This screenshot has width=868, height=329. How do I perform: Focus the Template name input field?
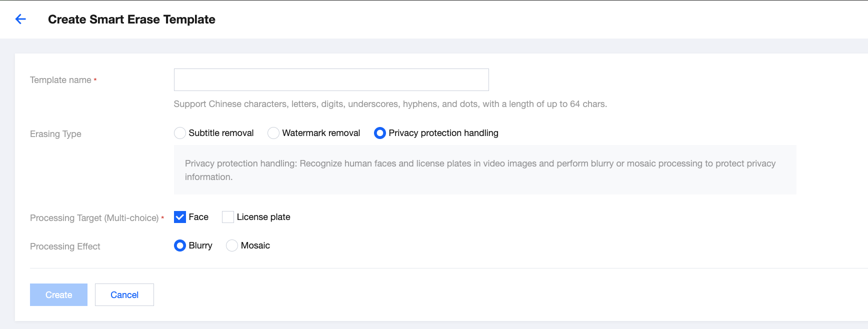click(x=331, y=80)
